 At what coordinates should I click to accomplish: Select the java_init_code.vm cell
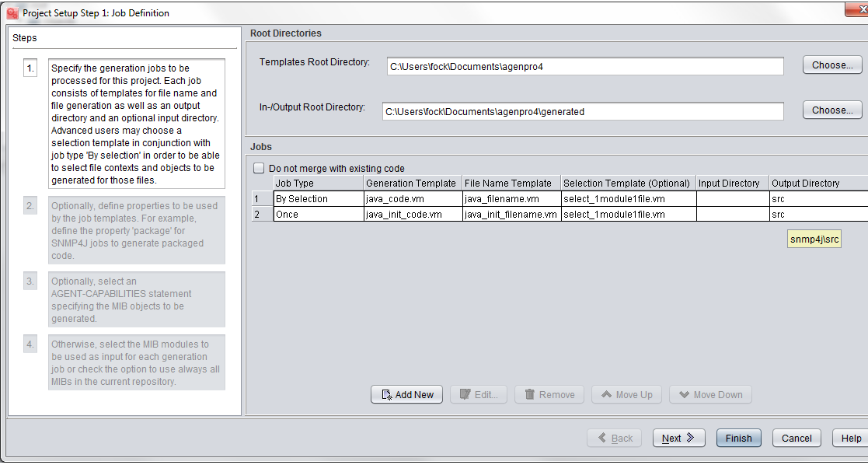[413, 214]
